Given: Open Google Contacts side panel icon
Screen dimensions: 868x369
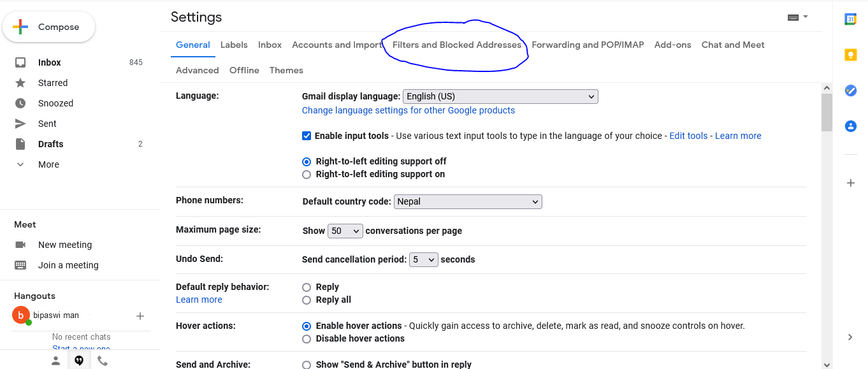Looking at the screenshot, I should click(850, 126).
